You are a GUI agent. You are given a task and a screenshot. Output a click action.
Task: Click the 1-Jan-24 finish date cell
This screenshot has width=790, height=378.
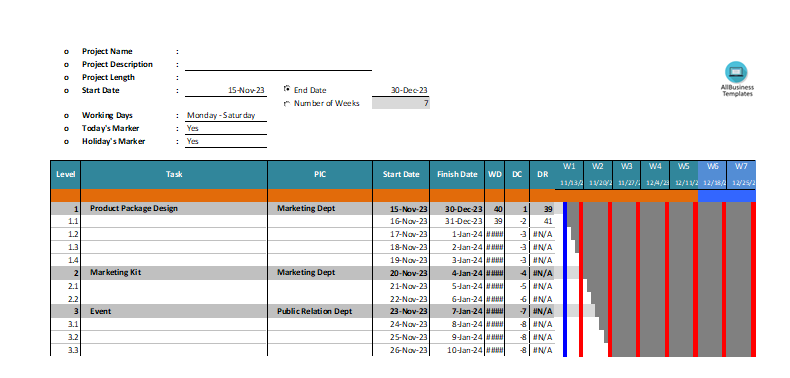coord(457,234)
